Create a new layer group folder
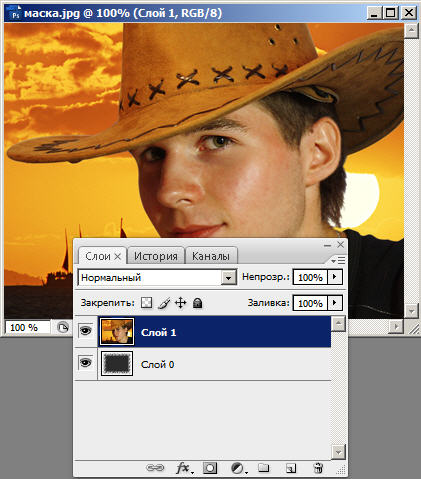This screenshot has width=421, height=479. coord(264,468)
